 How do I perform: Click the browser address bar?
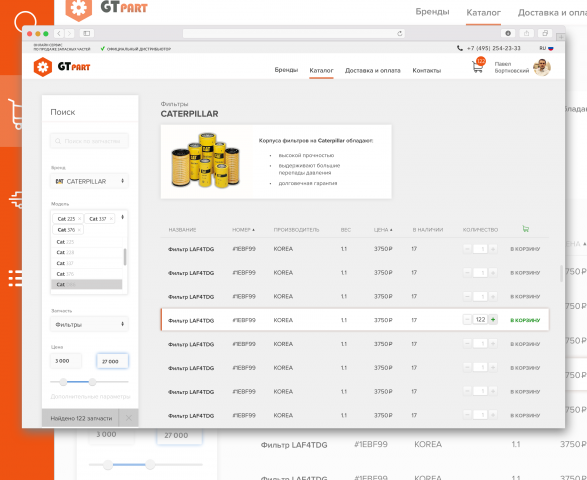coord(294,33)
